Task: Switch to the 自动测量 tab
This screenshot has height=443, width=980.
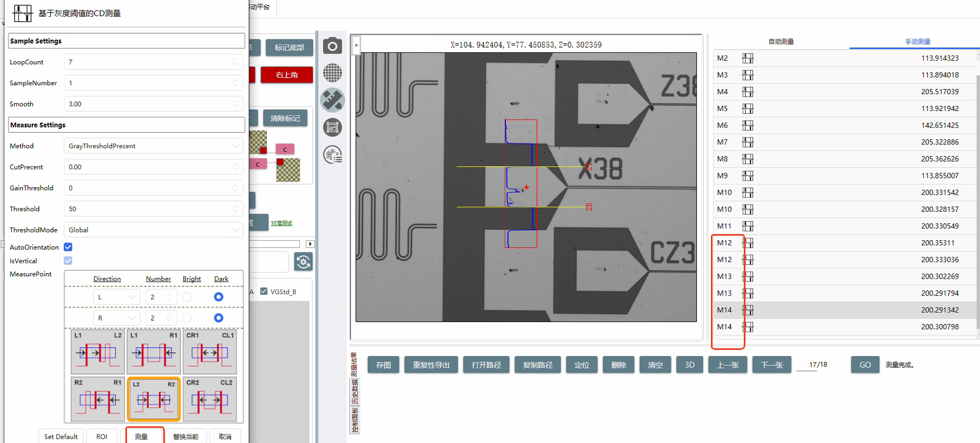Action: point(781,42)
